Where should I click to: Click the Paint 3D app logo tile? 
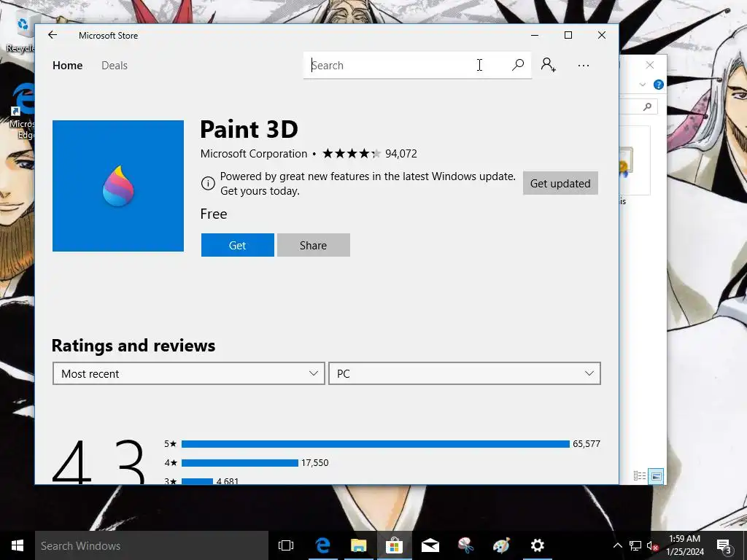click(118, 186)
